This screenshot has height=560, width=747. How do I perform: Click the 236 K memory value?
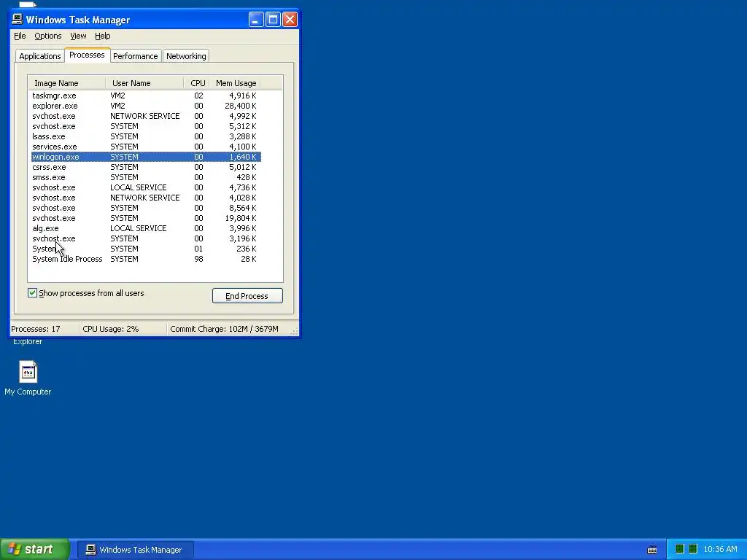coord(247,249)
